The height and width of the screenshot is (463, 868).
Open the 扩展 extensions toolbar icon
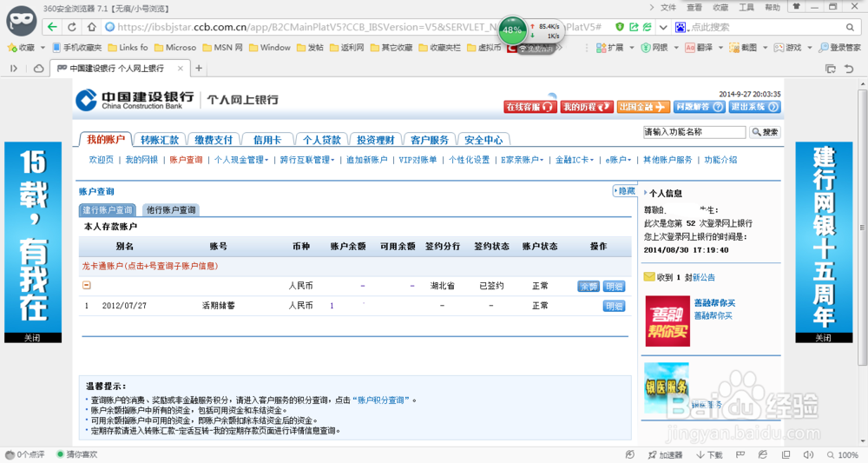pos(610,48)
